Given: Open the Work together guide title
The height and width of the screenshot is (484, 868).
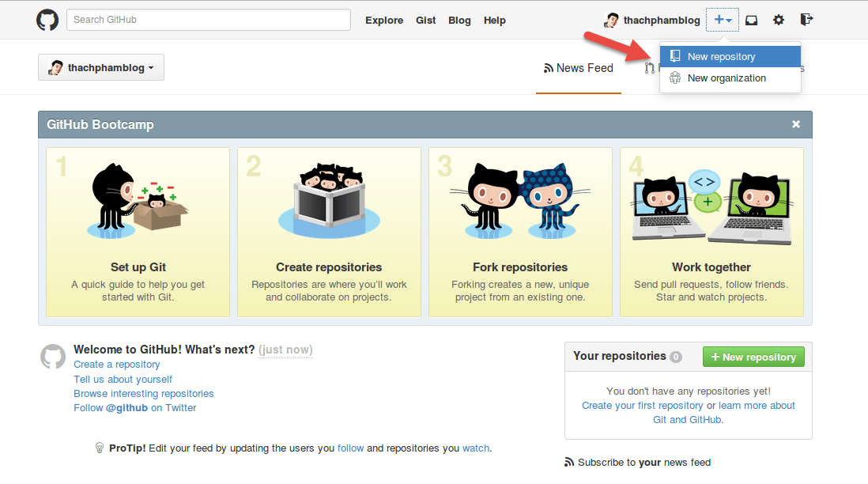Looking at the screenshot, I should pyautogui.click(x=711, y=267).
